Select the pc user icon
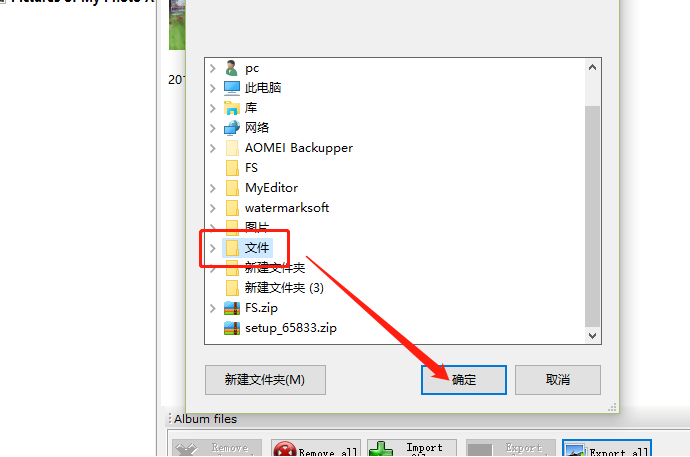 [231, 68]
